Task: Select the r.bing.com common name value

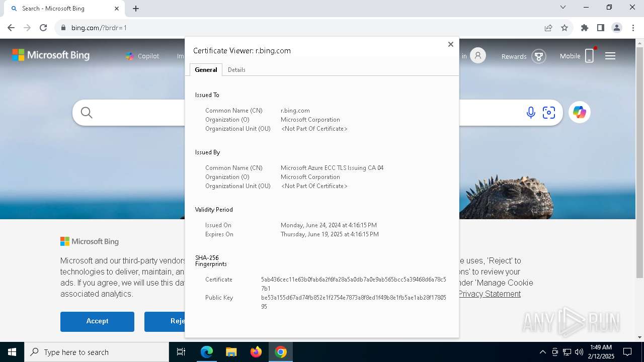Action: (295, 111)
